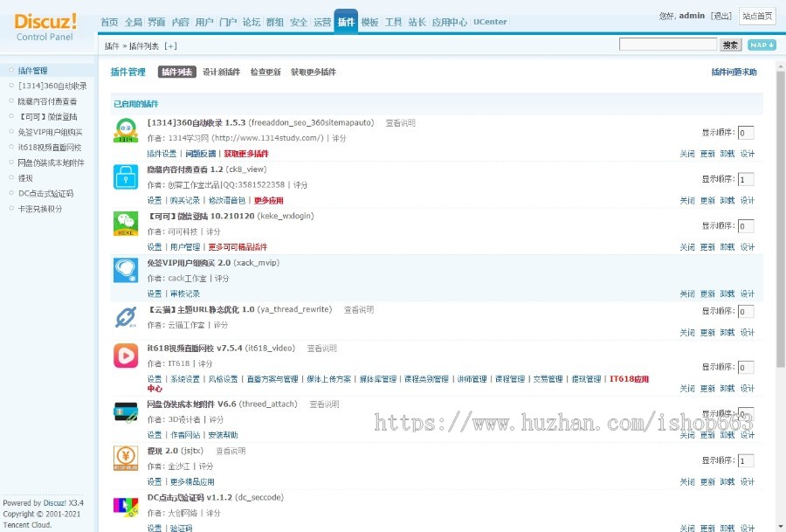
Task: Select 【可可】微信登陆 in sidebar
Action: pyautogui.click(x=48, y=117)
